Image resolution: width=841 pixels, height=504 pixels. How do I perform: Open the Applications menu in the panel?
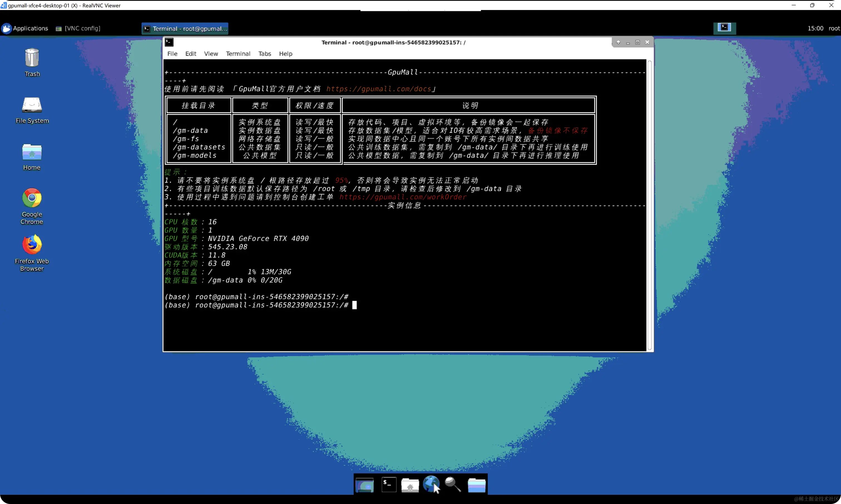coord(25,29)
